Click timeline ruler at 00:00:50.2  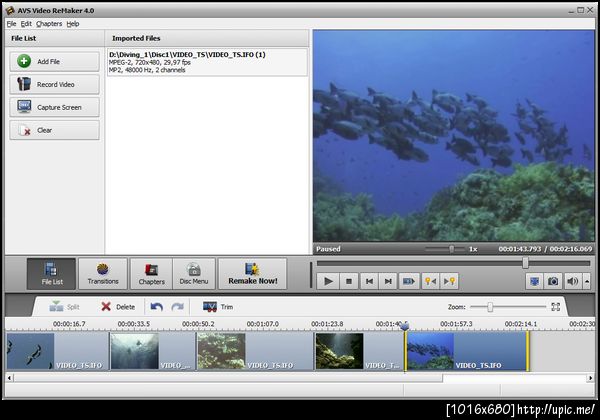pyautogui.click(x=198, y=324)
